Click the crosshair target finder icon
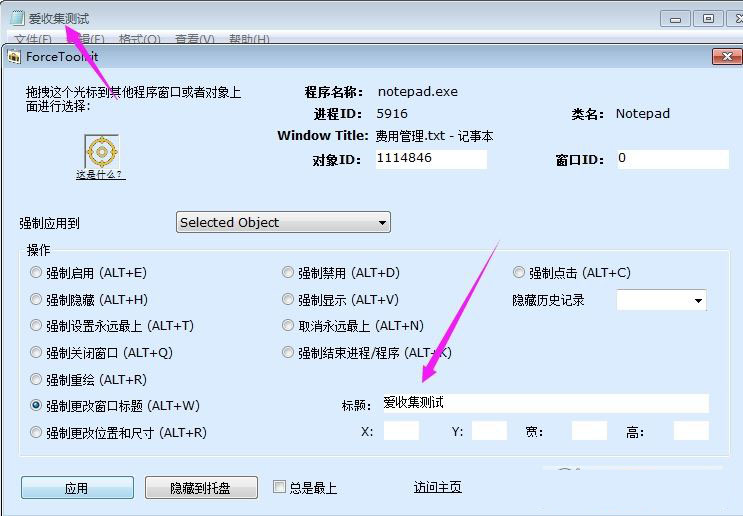 [x=100, y=152]
